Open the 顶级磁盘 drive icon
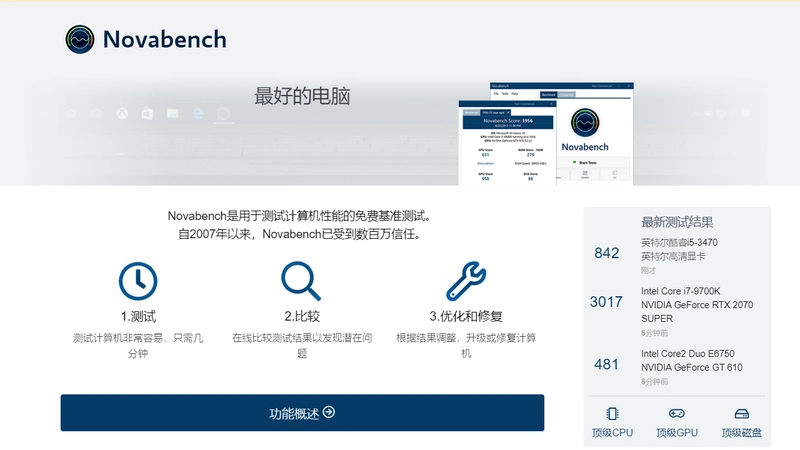Viewport: 800px width, 450px height. tap(741, 413)
